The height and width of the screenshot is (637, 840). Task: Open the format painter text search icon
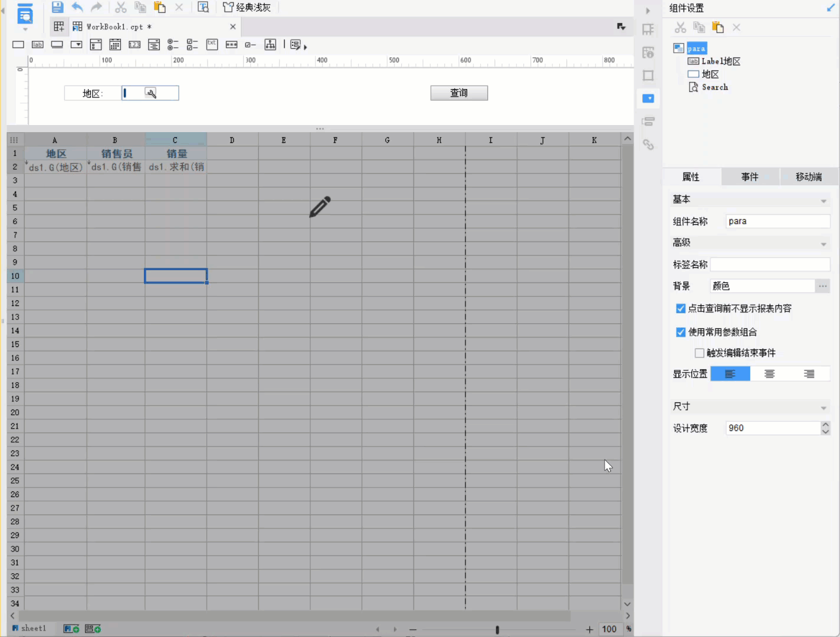point(204,8)
